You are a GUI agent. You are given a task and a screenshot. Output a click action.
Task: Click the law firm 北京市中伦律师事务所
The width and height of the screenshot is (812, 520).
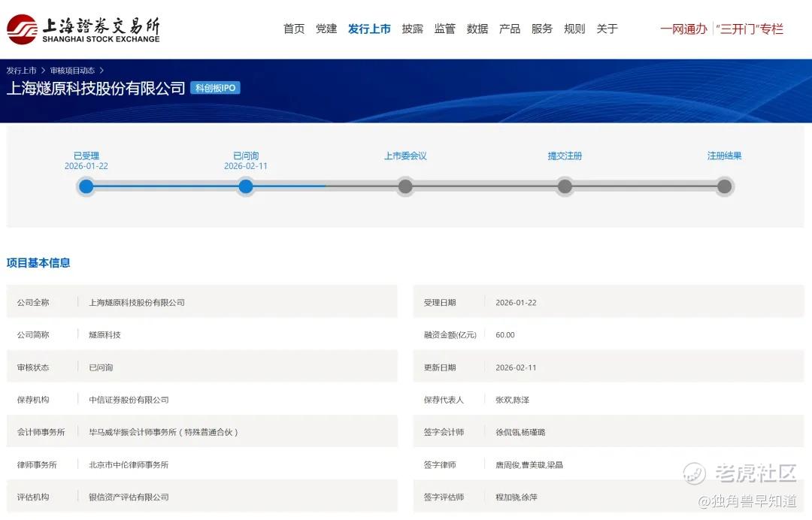pyautogui.click(x=129, y=464)
